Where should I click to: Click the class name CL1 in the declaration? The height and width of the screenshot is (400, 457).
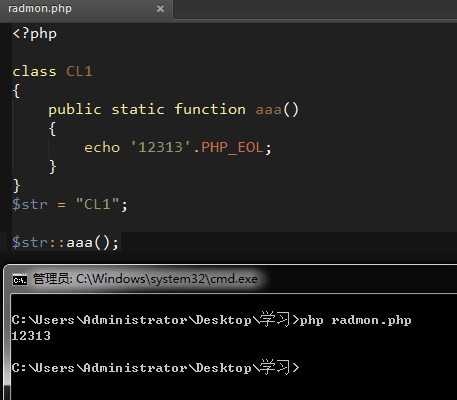[79, 71]
